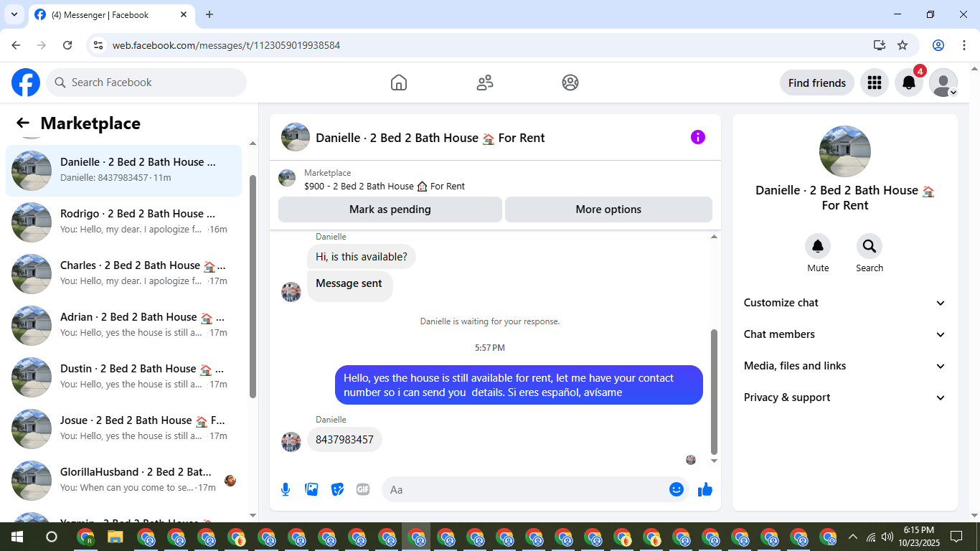
Task: Open the Charles conversation
Action: 123,274
